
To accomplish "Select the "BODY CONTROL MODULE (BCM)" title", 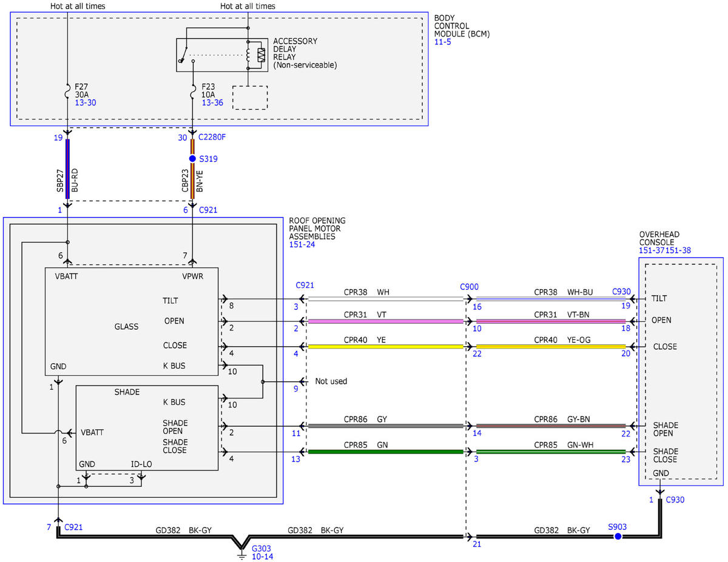I will (462, 26).
